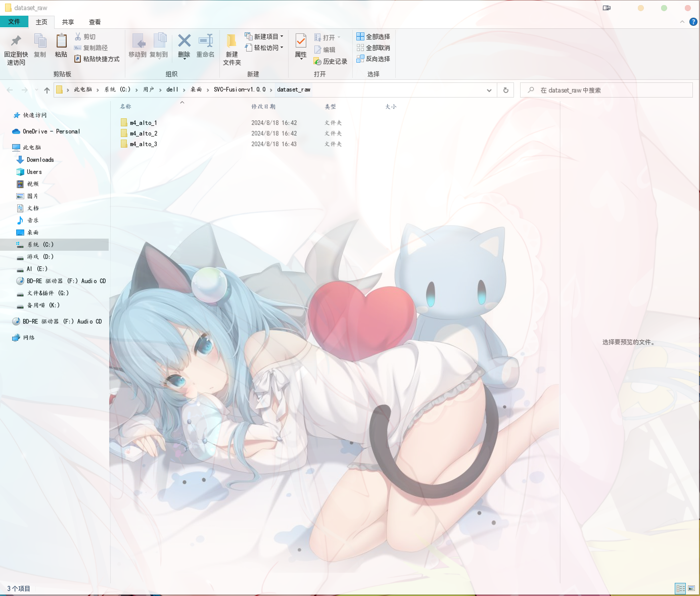The width and height of the screenshot is (700, 596).
Task: Click SVC-Fusion-v1.0.0 breadcrumb
Action: 240,89
